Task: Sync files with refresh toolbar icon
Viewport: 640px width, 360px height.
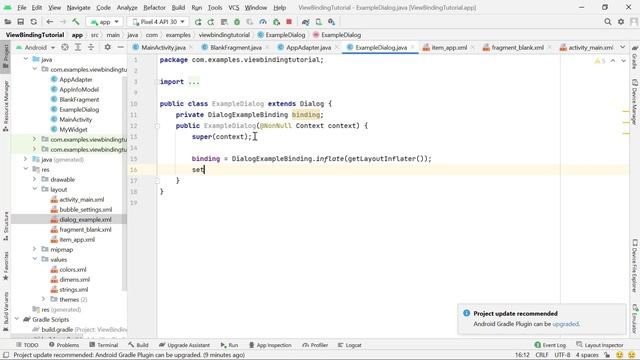Action: [x=33, y=22]
